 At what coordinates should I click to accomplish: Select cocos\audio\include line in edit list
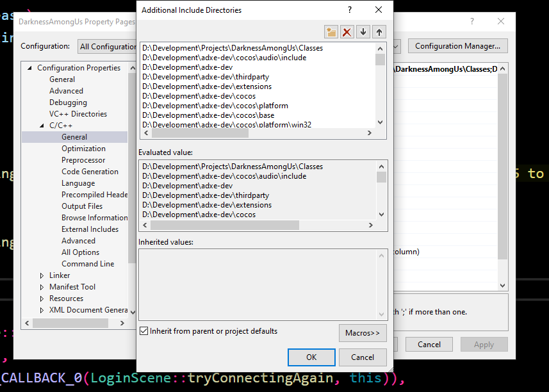pyautogui.click(x=224, y=58)
